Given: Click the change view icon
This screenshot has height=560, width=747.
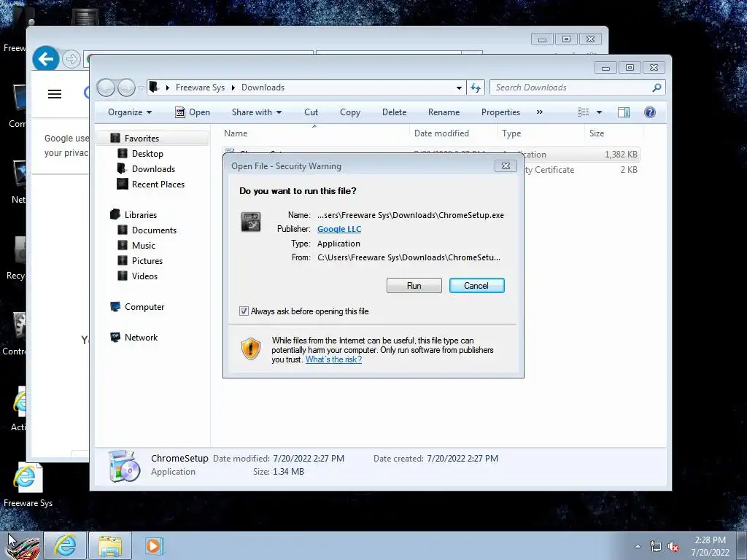Looking at the screenshot, I should (x=583, y=112).
